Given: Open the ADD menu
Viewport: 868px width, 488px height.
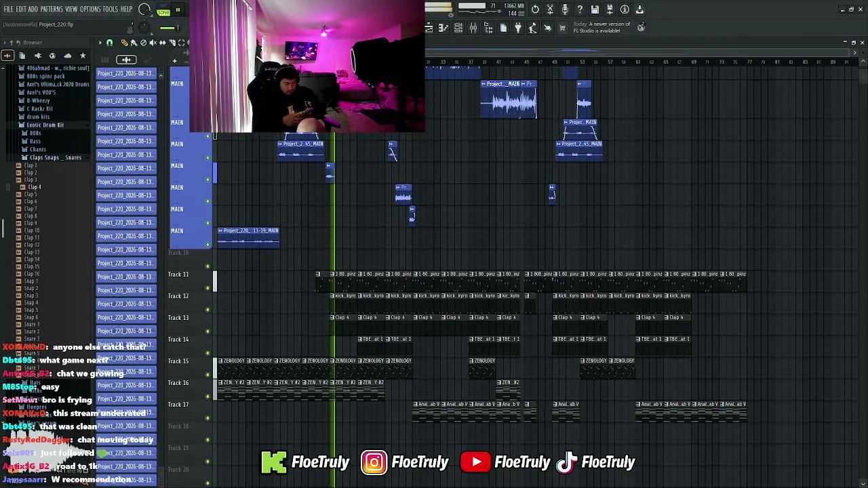Looking at the screenshot, I should 33,9.
